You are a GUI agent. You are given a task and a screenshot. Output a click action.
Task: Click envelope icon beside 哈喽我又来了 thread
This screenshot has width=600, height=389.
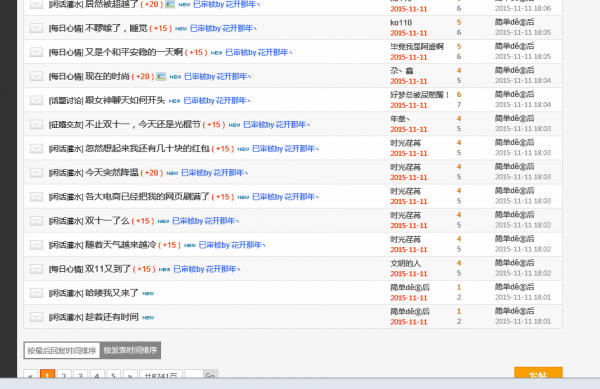(x=36, y=293)
